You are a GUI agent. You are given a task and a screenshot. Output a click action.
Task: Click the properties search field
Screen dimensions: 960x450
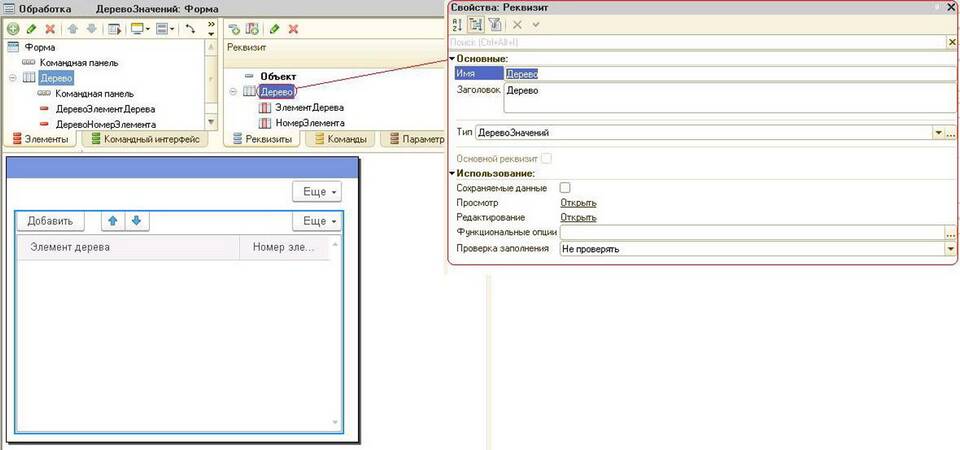[697, 42]
